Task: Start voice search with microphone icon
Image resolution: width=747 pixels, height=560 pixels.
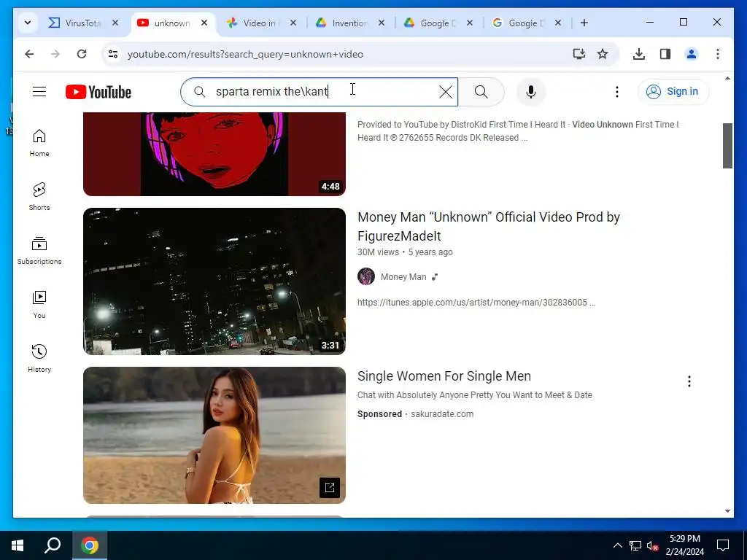Action: 531,92
